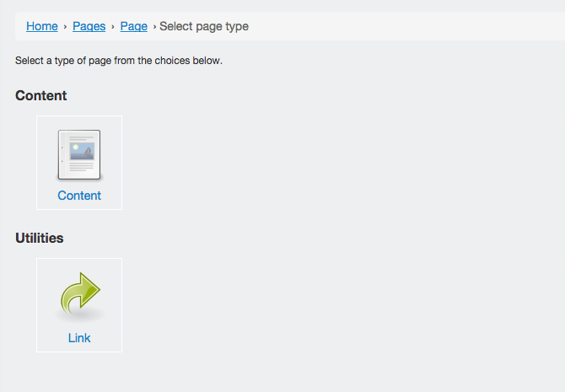This screenshot has width=565, height=392.
Task: Click the Select page type breadcrumb text
Action: 204,26
